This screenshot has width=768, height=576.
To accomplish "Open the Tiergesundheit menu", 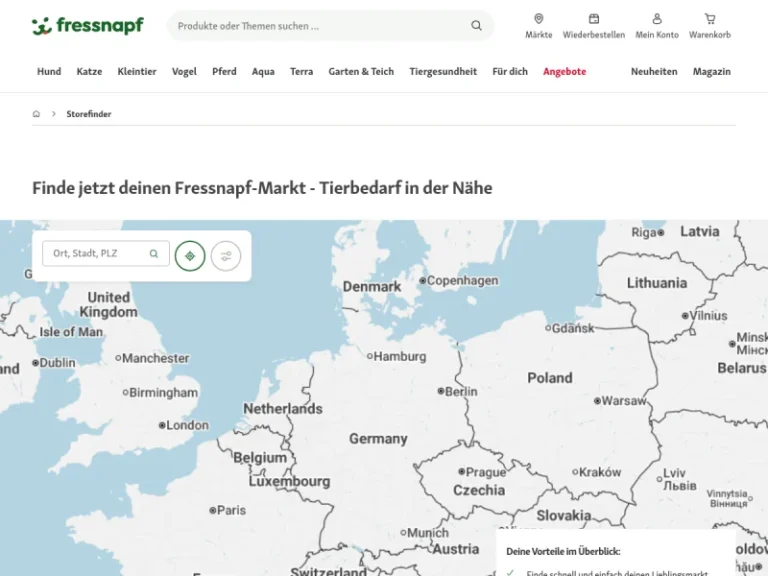I will coord(443,72).
